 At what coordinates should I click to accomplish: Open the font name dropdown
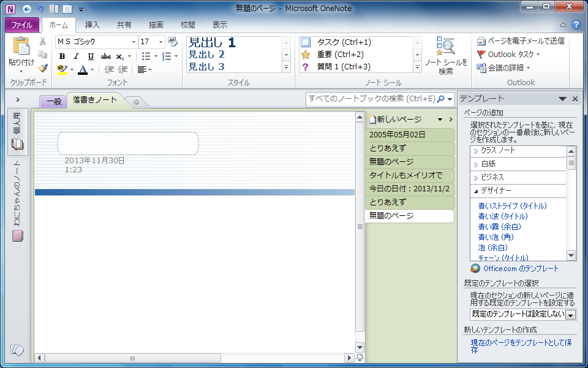[134, 42]
